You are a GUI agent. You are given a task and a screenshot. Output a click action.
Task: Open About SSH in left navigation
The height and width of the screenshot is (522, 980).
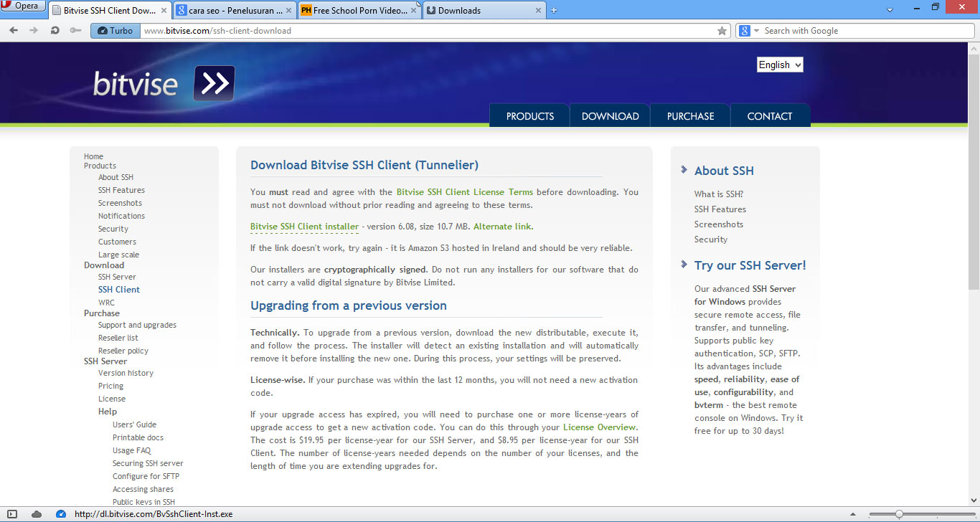[116, 177]
